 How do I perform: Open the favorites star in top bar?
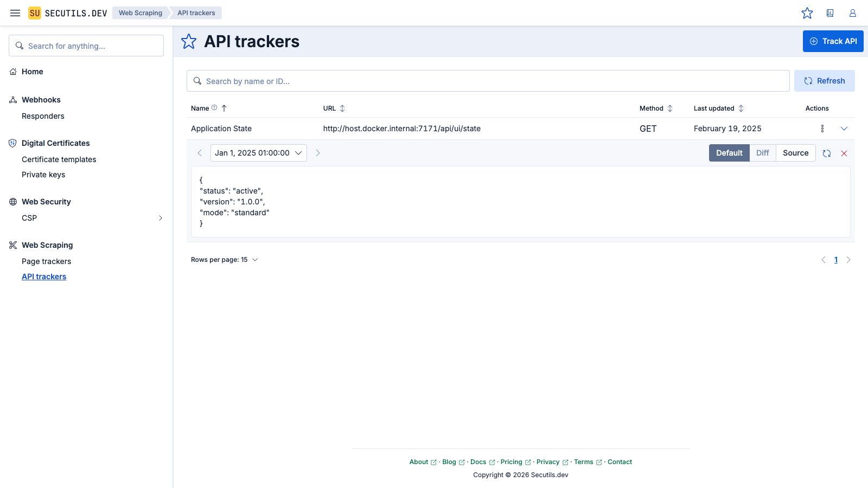(807, 13)
